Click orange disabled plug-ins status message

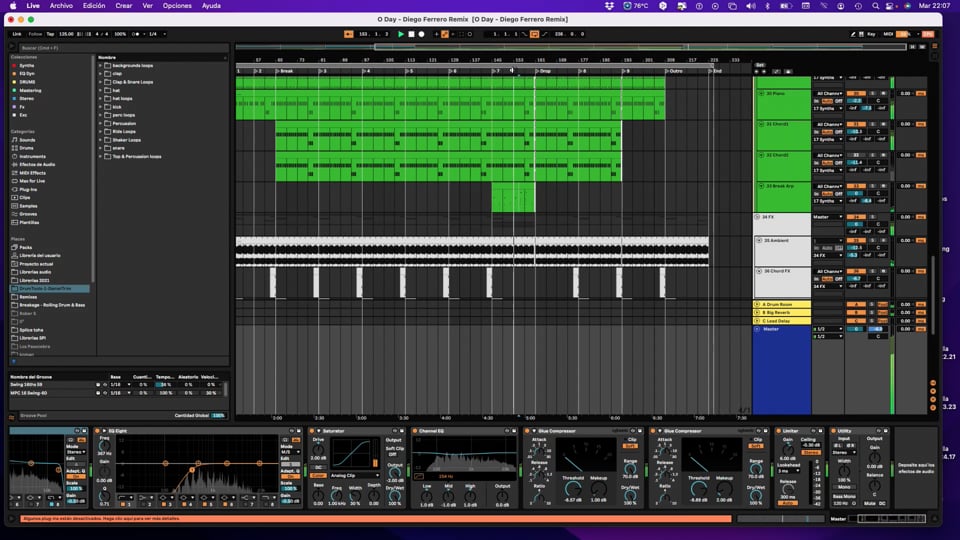pos(376,519)
